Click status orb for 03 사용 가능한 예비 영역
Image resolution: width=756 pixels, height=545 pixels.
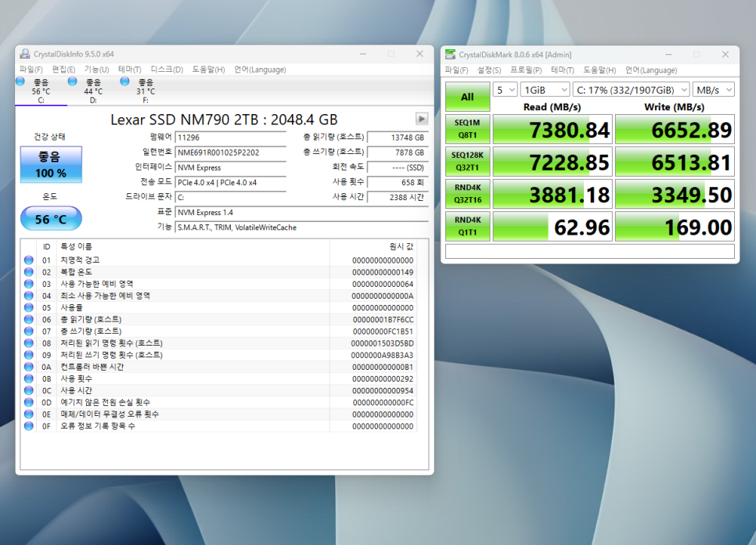(29, 284)
